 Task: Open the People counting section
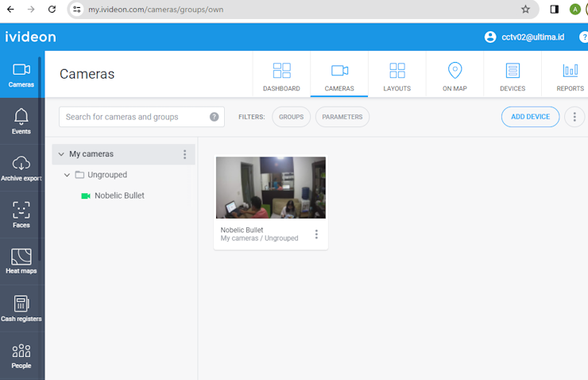[x=21, y=355]
